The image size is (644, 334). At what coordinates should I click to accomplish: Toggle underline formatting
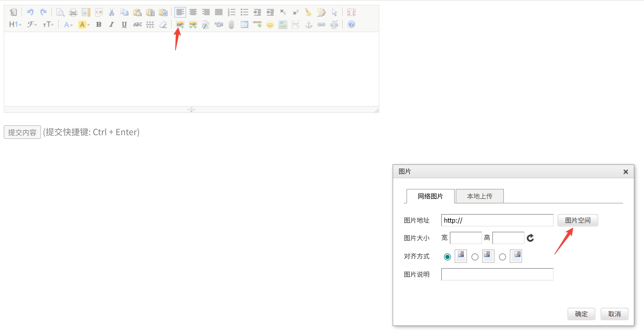pyautogui.click(x=124, y=25)
